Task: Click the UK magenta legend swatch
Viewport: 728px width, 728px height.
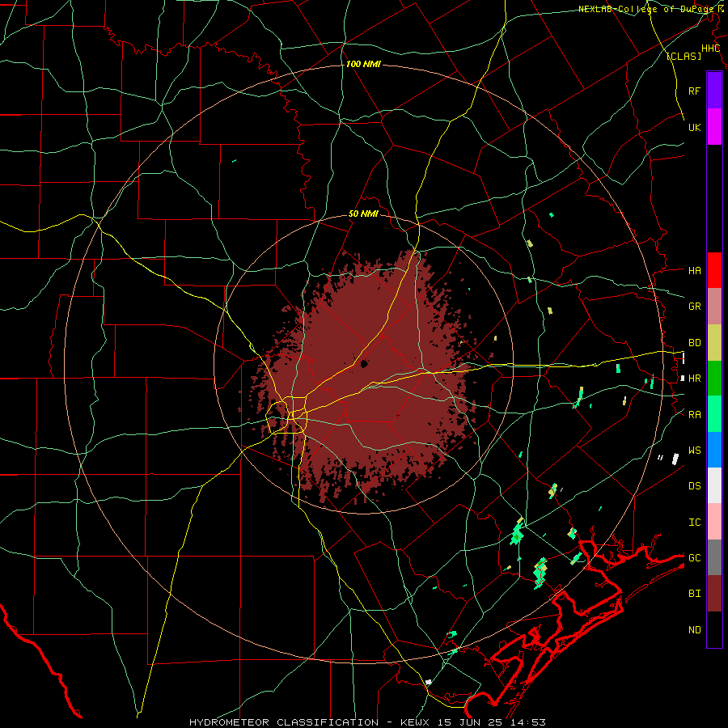Action: coord(714,127)
